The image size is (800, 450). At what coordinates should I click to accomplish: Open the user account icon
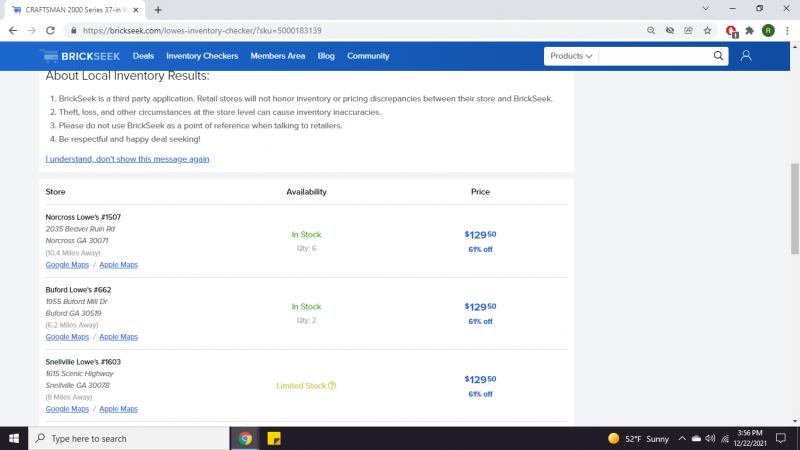pos(746,56)
